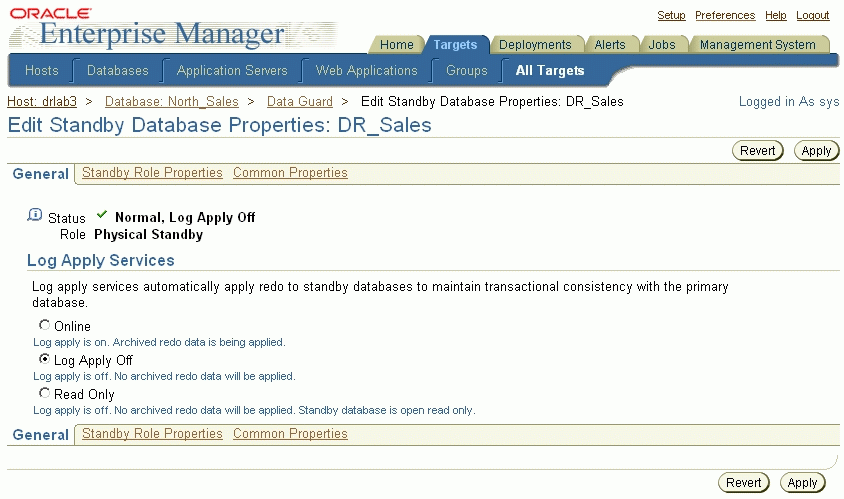Select the top General tab
844x499 pixels.
pos(40,174)
